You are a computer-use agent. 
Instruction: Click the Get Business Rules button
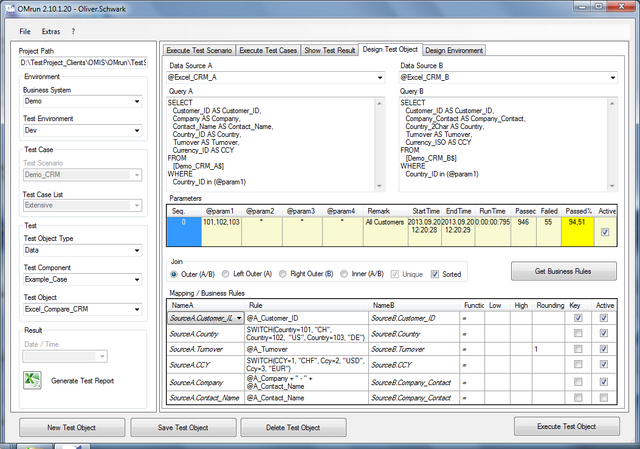click(564, 271)
